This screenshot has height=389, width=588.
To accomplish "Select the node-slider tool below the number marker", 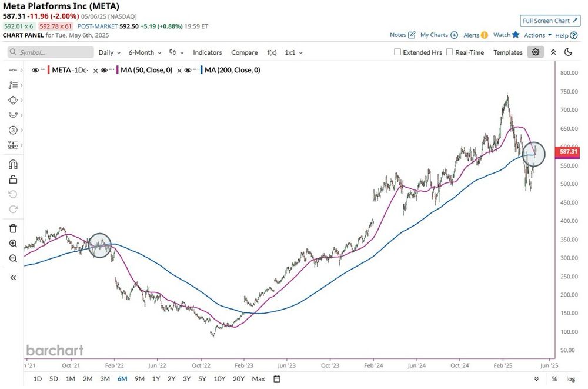I will (x=13, y=145).
